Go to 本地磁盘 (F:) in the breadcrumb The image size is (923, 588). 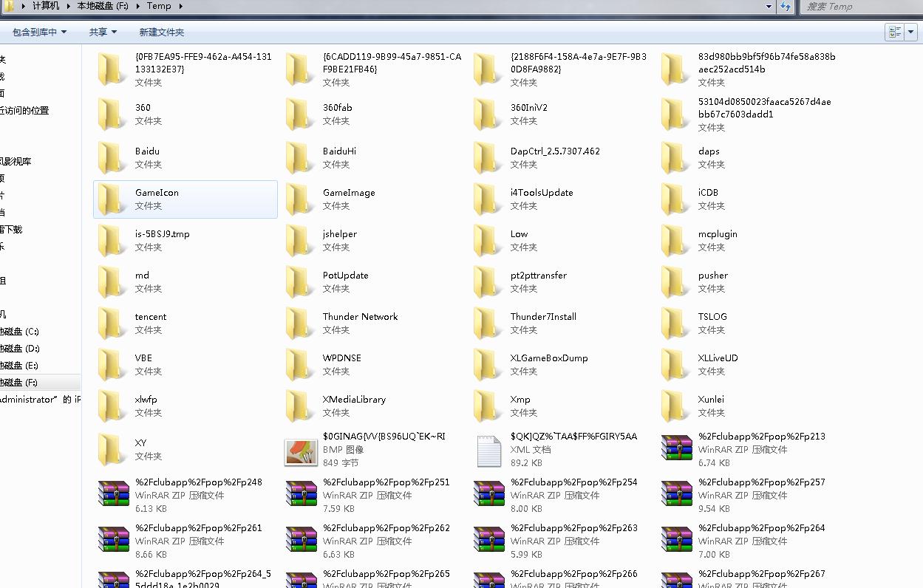pyautogui.click(x=103, y=6)
